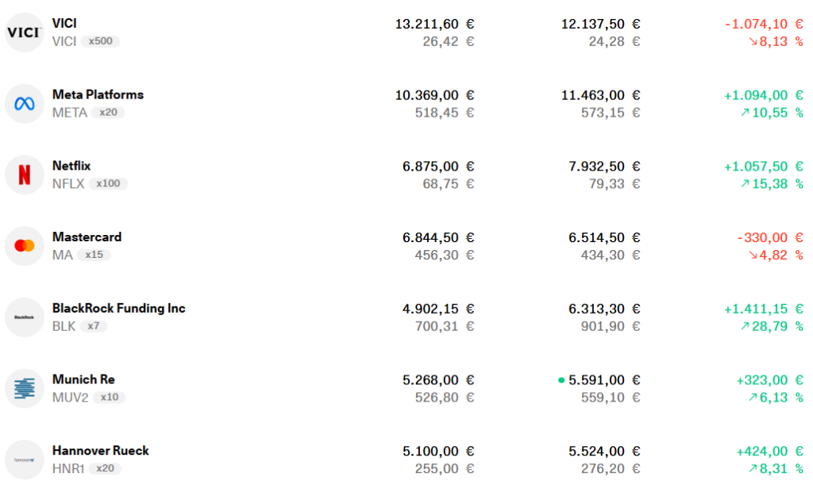Click the Netflix stock name
The image size is (813, 504).
71,166
